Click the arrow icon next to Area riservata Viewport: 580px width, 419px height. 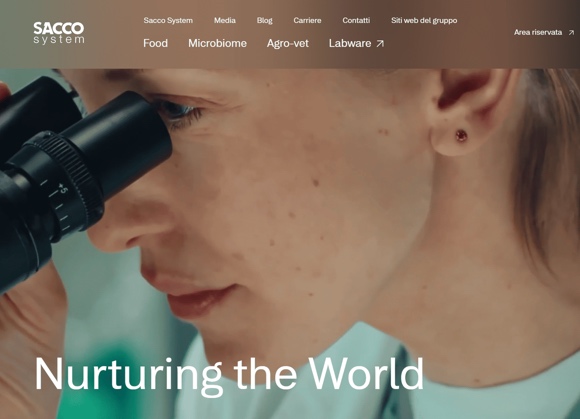(571, 33)
